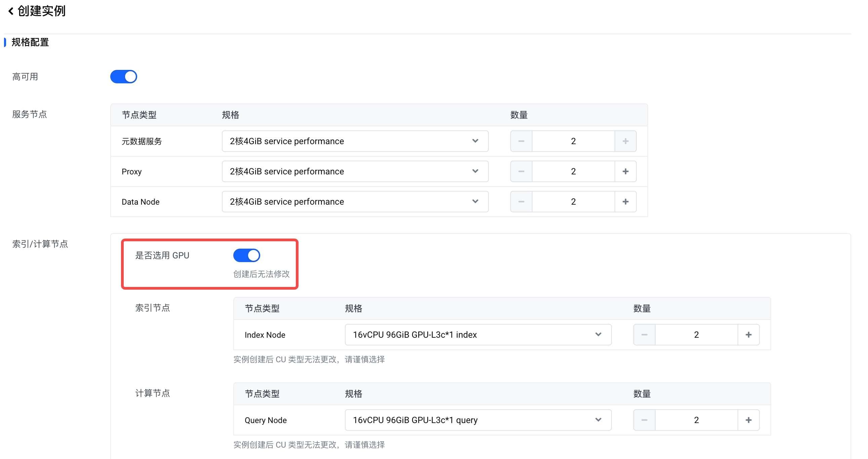The width and height of the screenshot is (868, 459).
Task: Open the Data Node spec dropdown
Action: click(355, 202)
